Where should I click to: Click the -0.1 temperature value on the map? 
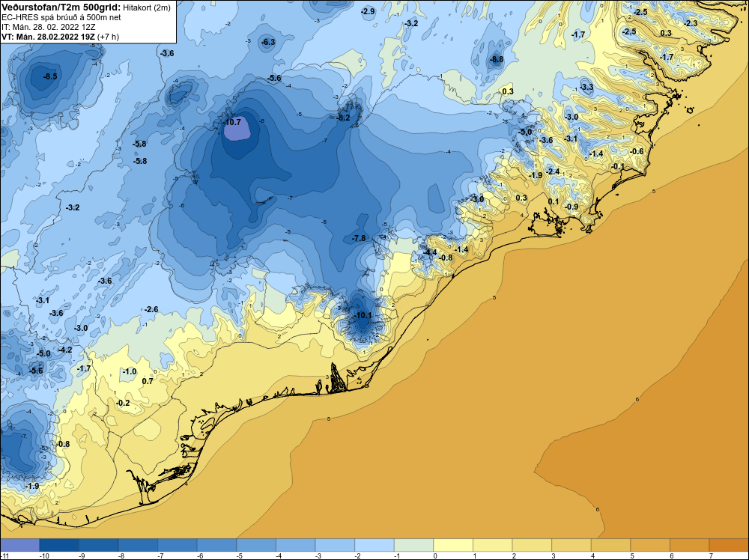point(618,167)
